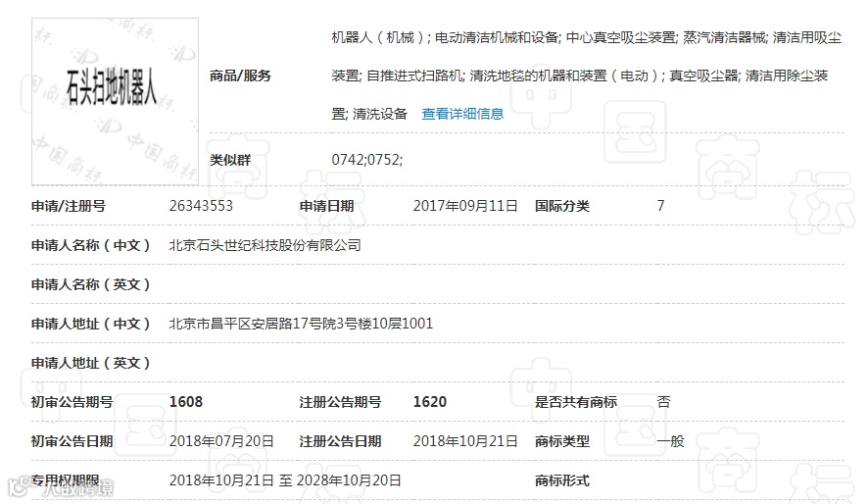Select application date 2017年09月11日

click(465, 206)
